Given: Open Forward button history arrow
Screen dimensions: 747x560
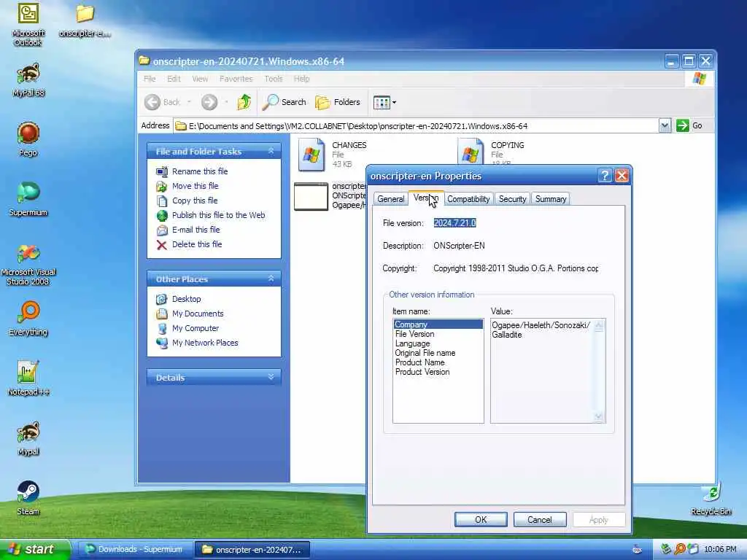Looking at the screenshot, I should pos(226,102).
